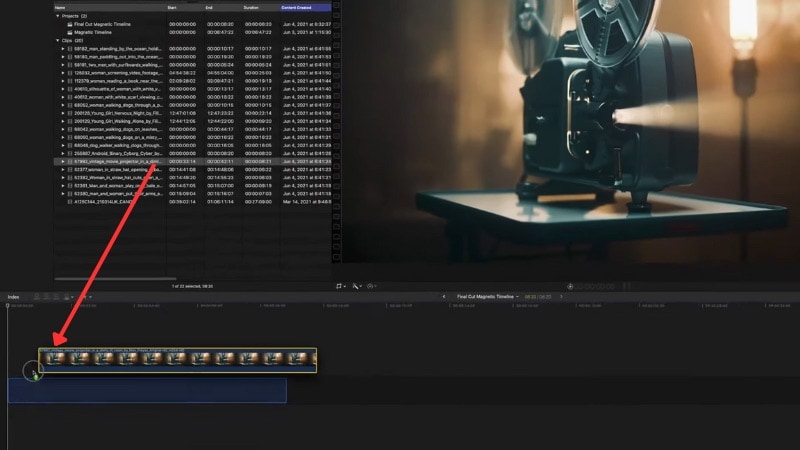Click the insert clip edit icon

(x=46, y=296)
